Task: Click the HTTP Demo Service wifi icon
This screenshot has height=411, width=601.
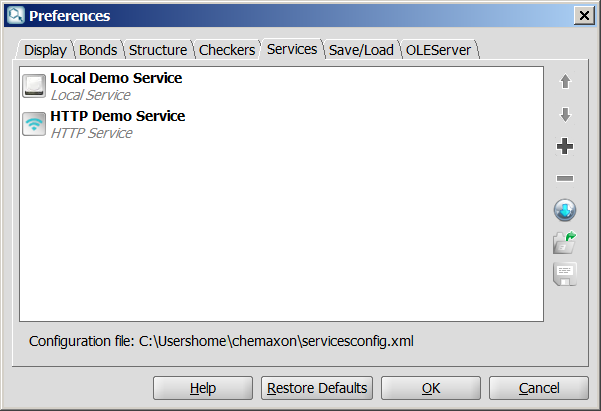Action: (34, 124)
